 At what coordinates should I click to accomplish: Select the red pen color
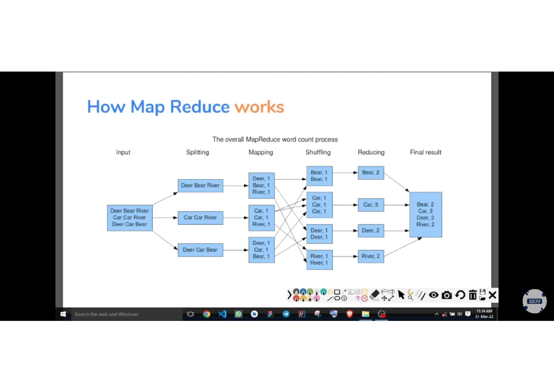click(x=296, y=298)
